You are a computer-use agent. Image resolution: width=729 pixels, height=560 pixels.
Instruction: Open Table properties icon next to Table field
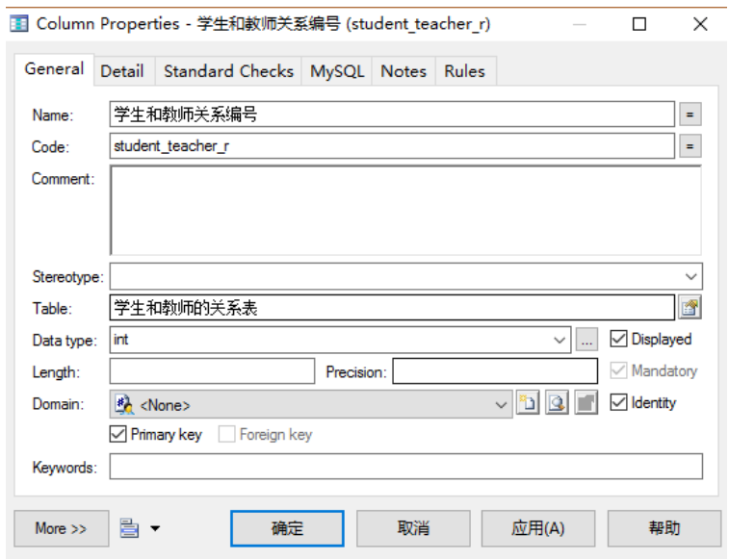690,308
